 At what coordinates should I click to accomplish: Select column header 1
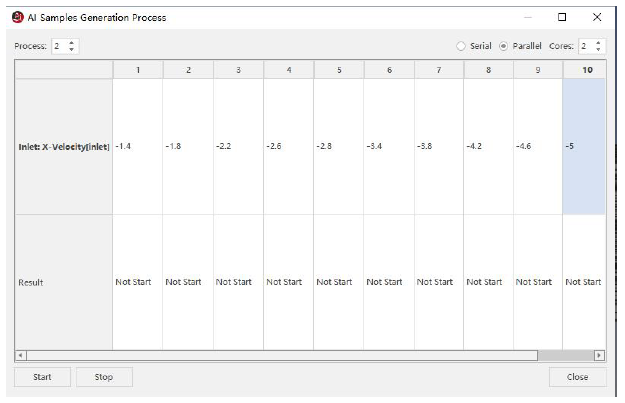(138, 70)
